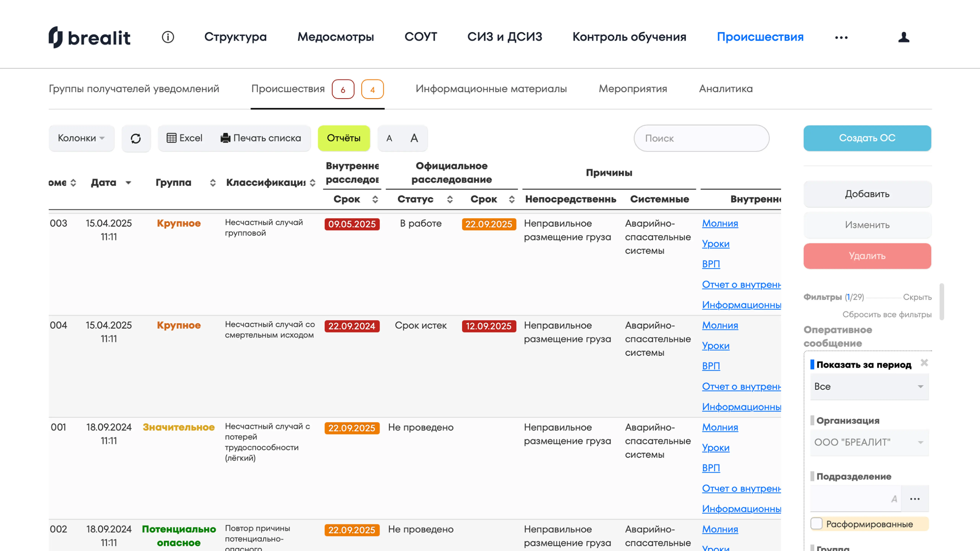Remove the Показать за период filter
The height and width of the screenshot is (551, 980).
coord(924,363)
